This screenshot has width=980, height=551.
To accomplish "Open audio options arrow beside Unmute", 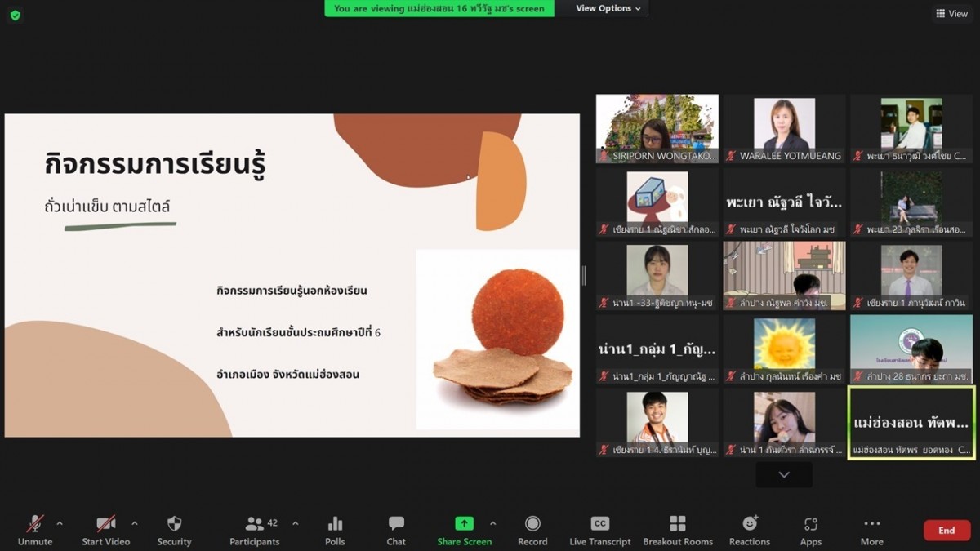I will pyautogui.click(x=60, y=523).
